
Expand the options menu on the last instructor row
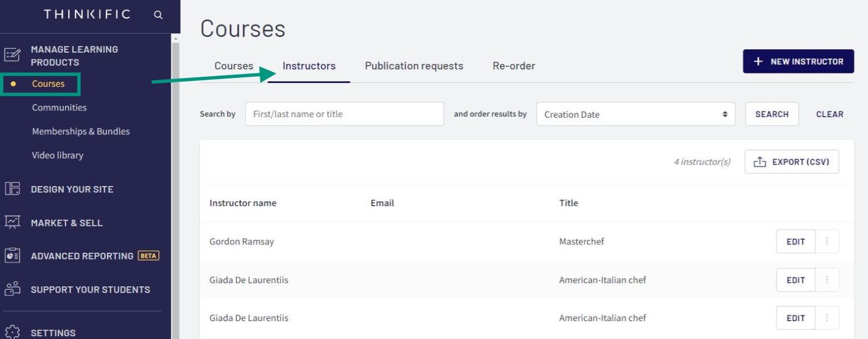827,318
